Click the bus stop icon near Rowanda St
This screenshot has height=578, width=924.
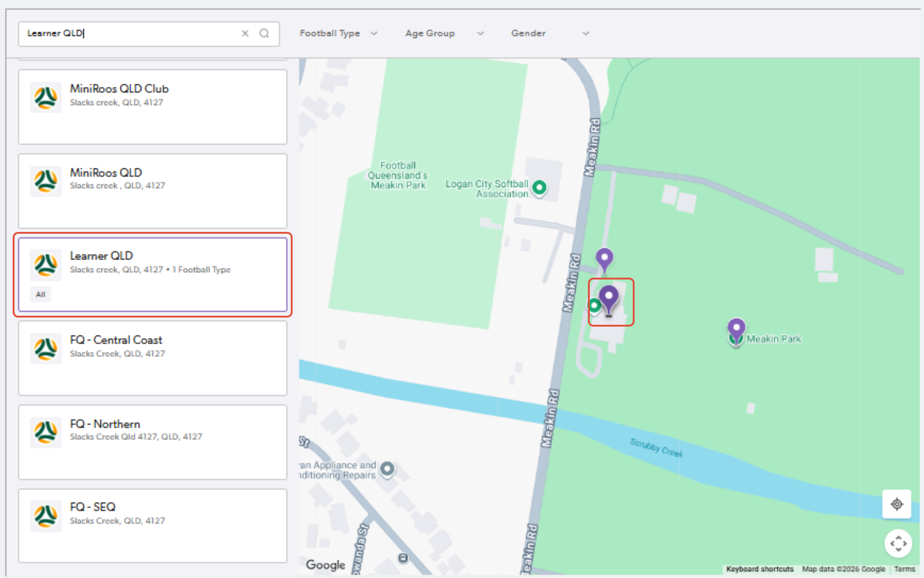pyautogui.click(x=403, y=558)
